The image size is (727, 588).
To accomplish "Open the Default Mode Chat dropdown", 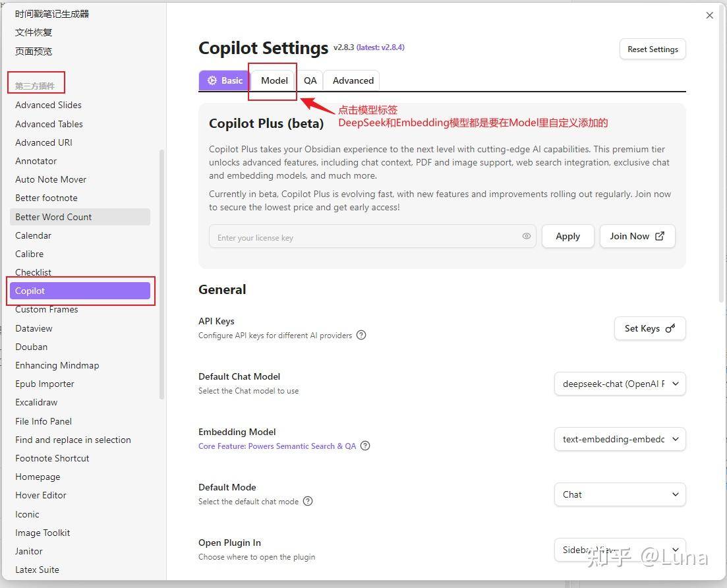I will click(620, 495).
